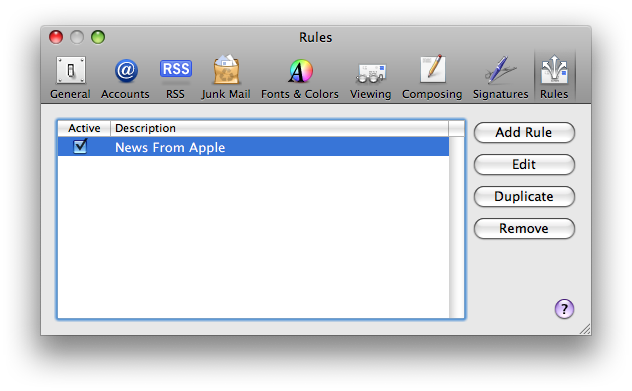Close the Rules window with red button
The height and width of the screenshot is (391, 632).
tap(56, 37)
